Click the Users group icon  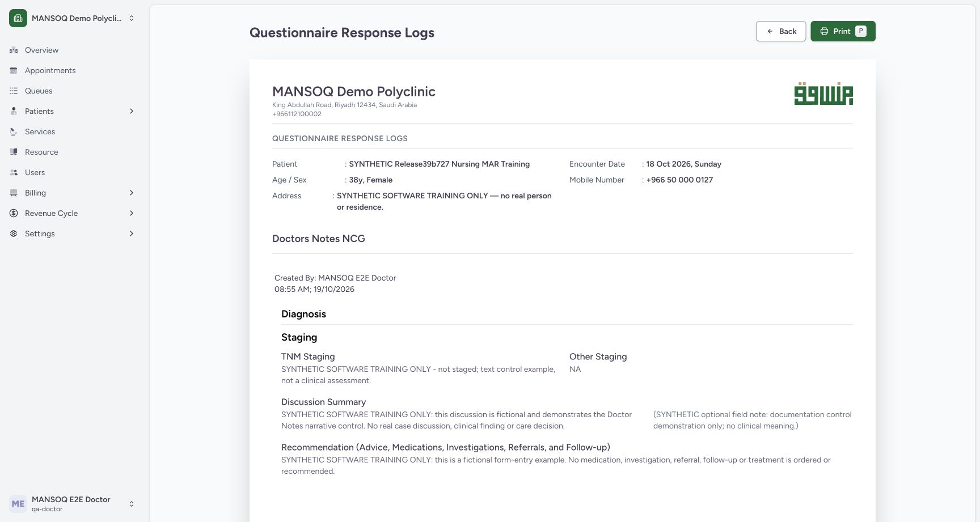tap(14, 172)
